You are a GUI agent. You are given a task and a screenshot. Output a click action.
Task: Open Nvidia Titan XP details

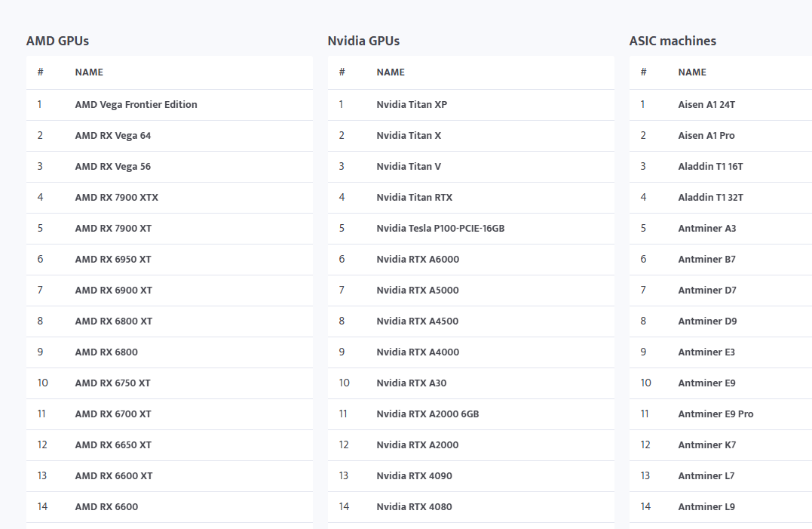pos(412,105)
